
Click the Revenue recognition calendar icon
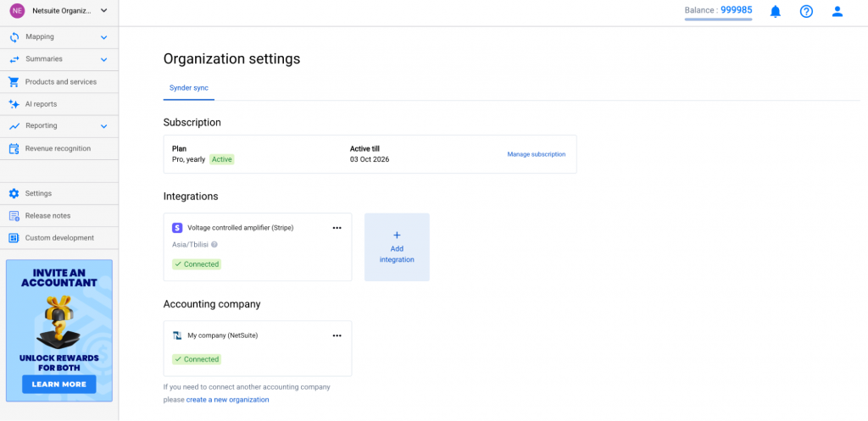click(x=14, y=148)
